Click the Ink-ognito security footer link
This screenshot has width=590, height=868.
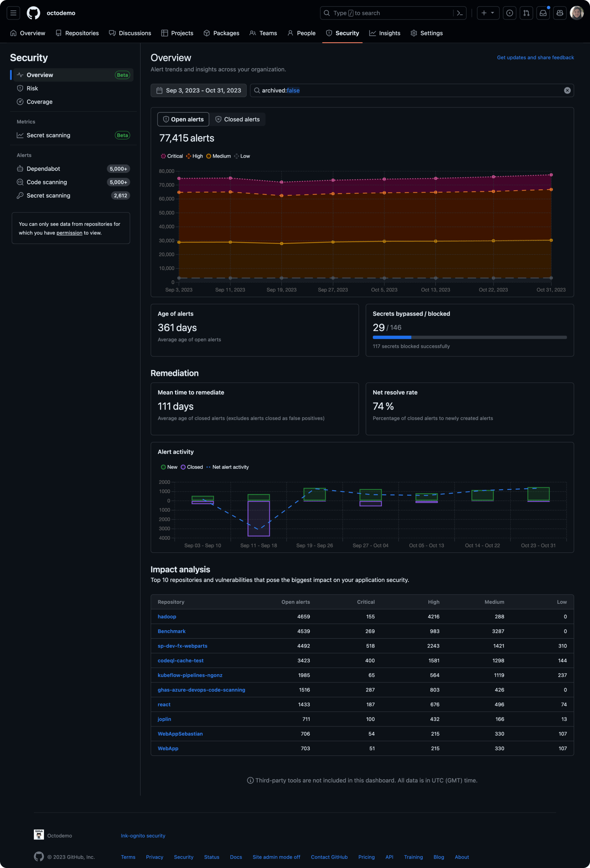[143, 836]
